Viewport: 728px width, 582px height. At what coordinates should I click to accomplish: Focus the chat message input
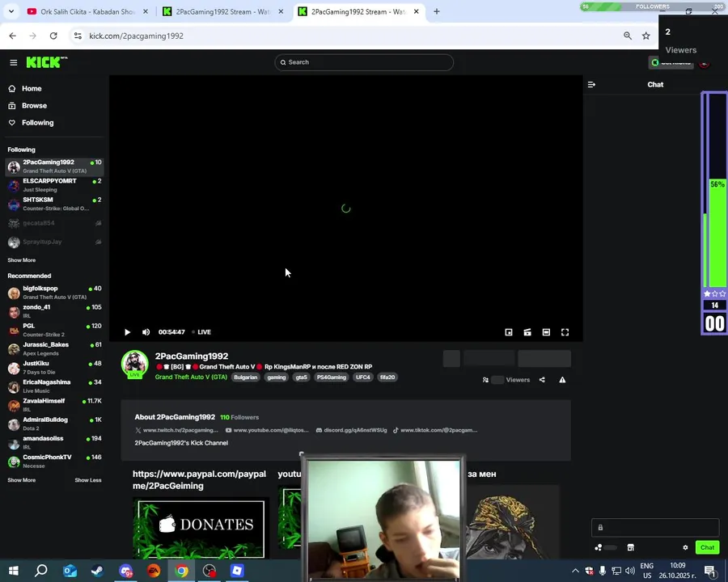655,527
